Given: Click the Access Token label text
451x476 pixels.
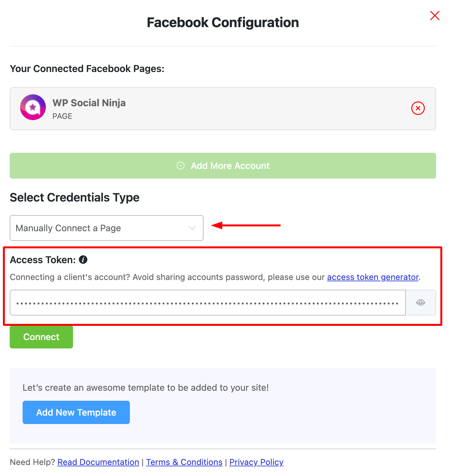Looking at the screenshot, I should tap(43, 260).
